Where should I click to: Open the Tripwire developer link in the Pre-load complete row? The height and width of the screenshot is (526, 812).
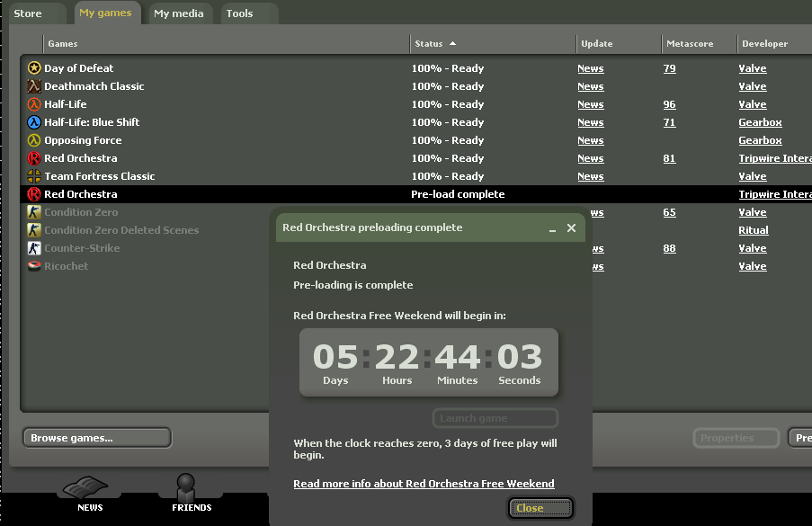point(775,194)
